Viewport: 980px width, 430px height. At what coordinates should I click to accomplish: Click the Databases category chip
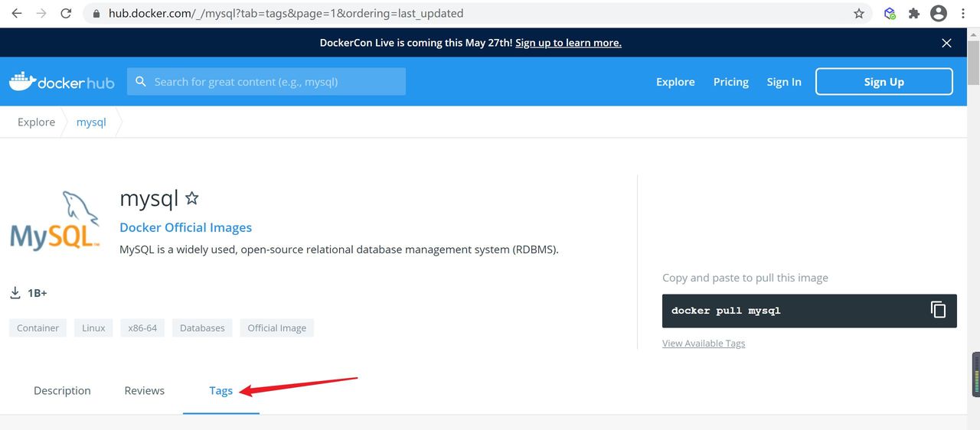202,328
